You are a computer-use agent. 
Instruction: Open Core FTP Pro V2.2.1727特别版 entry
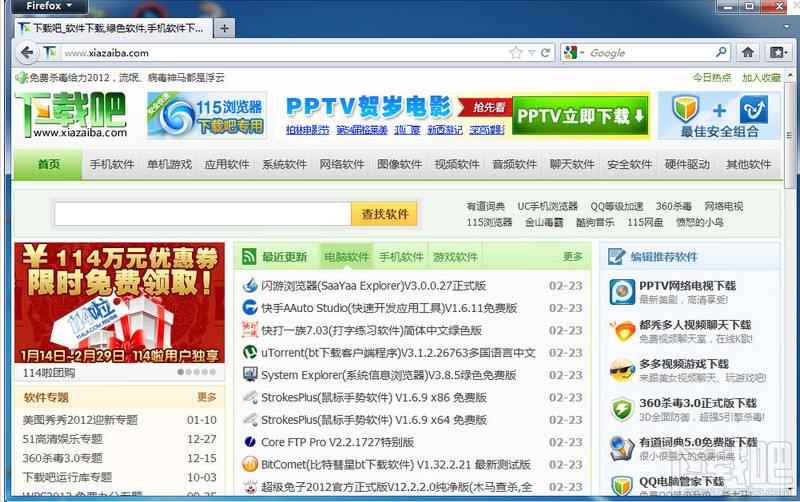tap(337, 442)
